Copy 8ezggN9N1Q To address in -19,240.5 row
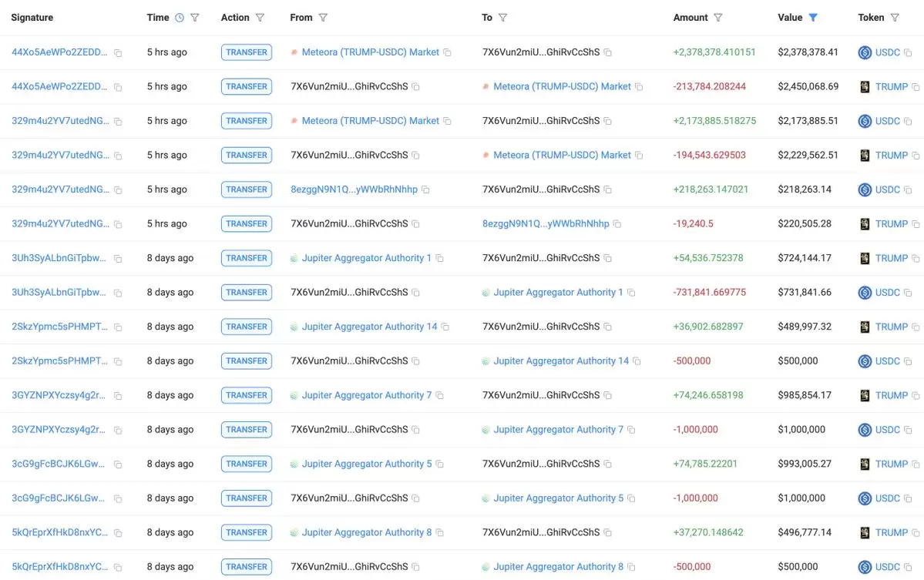This screenshot has width=924, height=580. [617, 223]
